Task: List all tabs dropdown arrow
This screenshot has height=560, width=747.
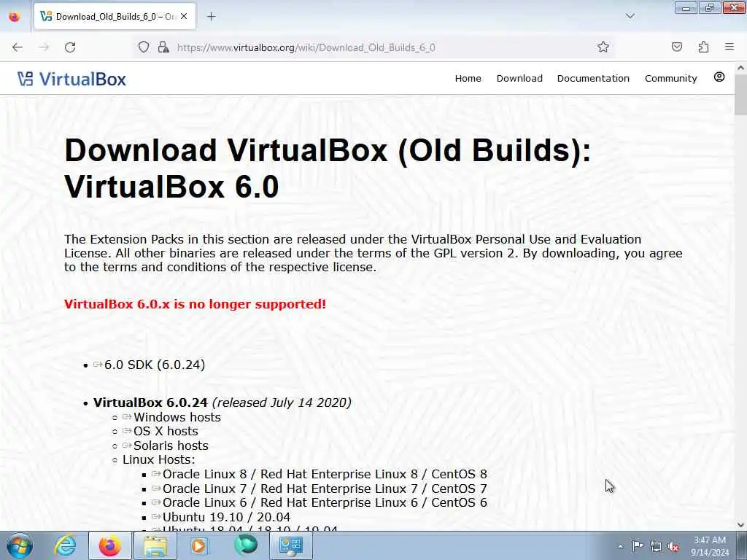Action: [630, 16]
